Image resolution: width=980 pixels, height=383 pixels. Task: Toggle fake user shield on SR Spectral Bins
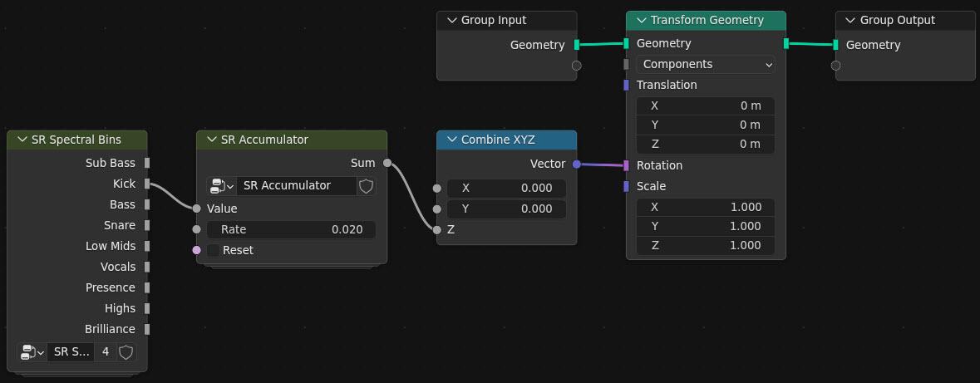tap(126, 351)
